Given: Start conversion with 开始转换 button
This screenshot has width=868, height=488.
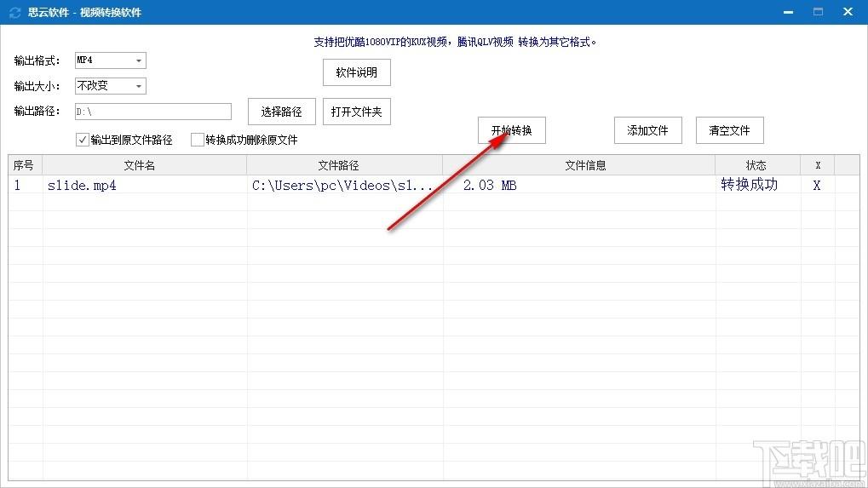Looking at the screenshot, I should [x=511, y=130].
